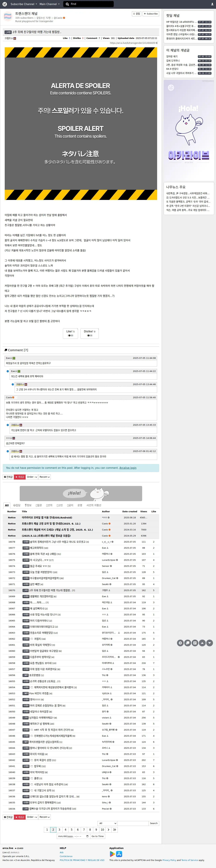Toggle upper 개념글 best-posts filter
The image size is (216, 868).
20,477
